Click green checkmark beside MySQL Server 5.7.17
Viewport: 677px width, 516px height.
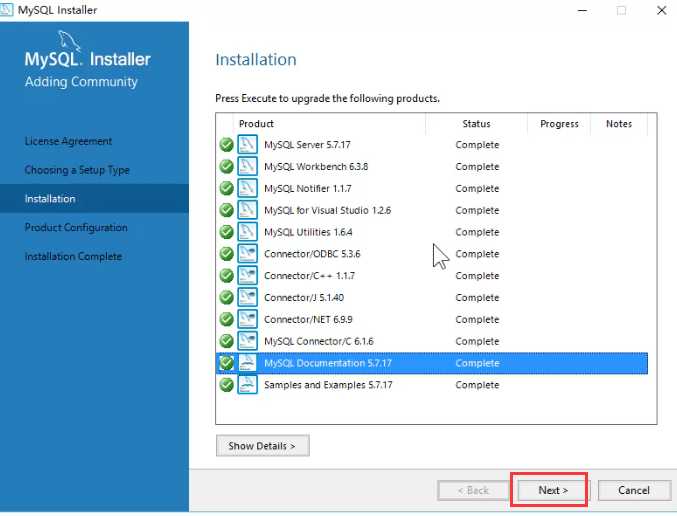(227, 145)
